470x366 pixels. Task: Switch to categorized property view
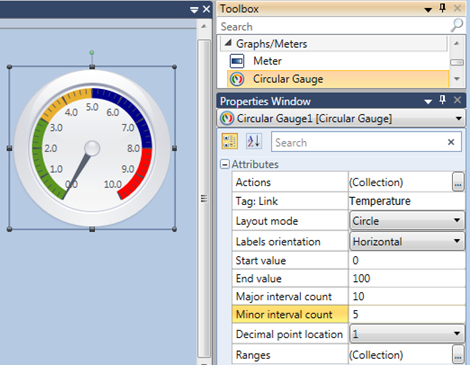coord(230,141)
